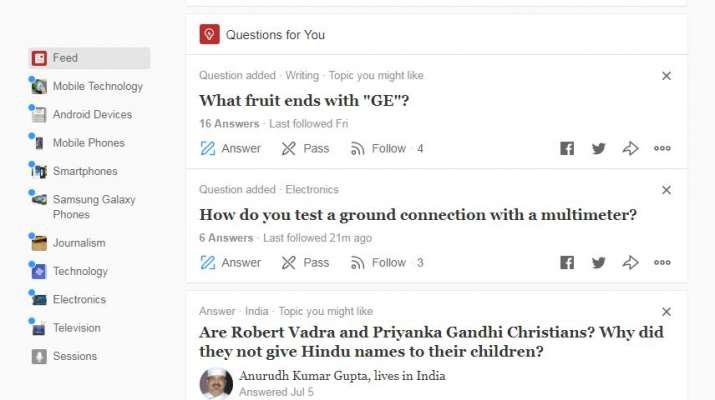715x400 pixels.
Task: Dismiss the fruit ends with GE question
Action: [667, 76]
